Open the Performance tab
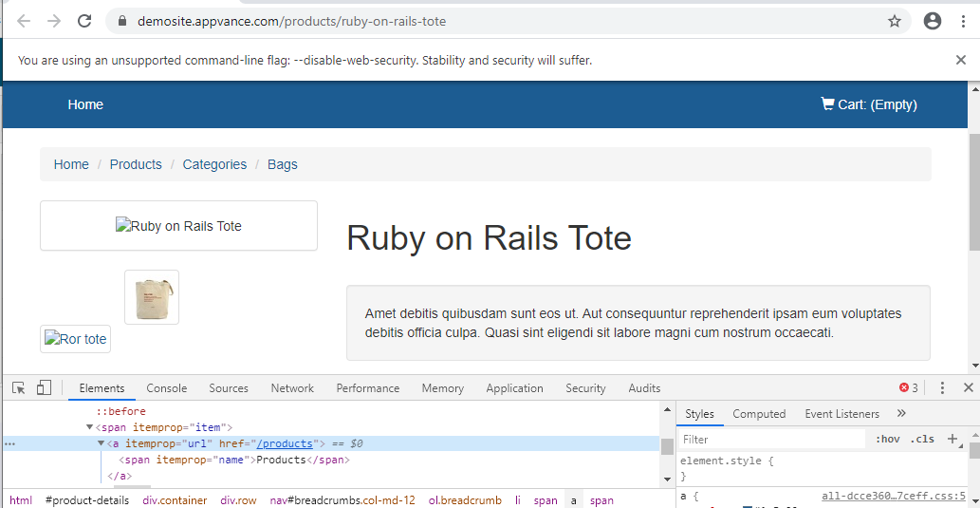 (x=368, y=387)
